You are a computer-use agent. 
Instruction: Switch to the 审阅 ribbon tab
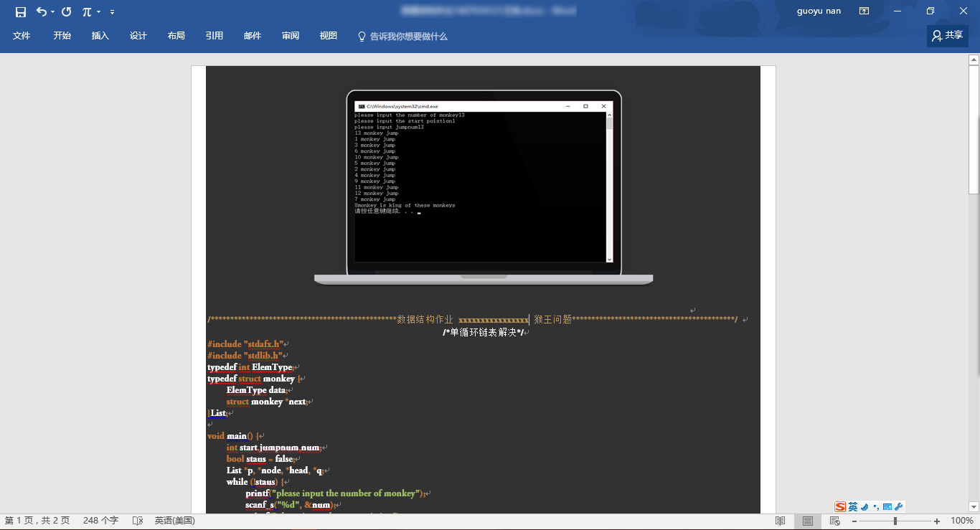click(x=291, y=36)
